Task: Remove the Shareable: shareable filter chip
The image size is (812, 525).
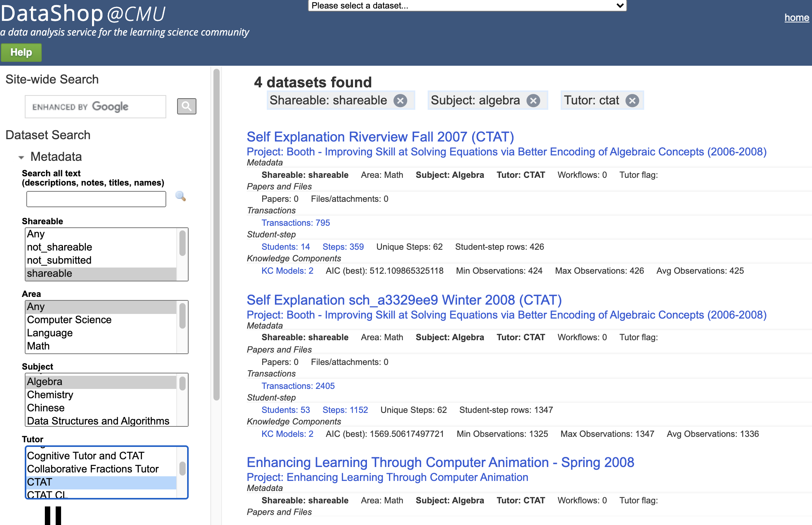Action: click(x=400, y=101)
